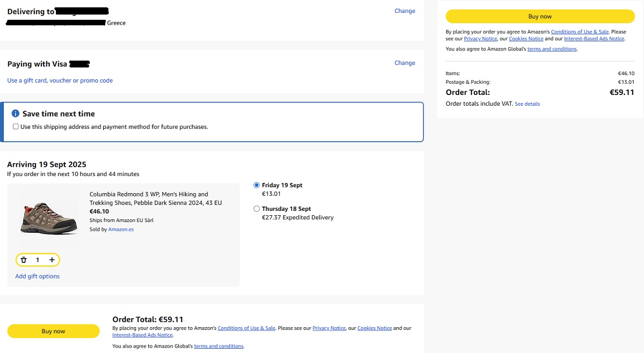Click the Order Total: €59.11 heading above the lower notices
This screenshot has height=353, width=644.
coord(148,320)
